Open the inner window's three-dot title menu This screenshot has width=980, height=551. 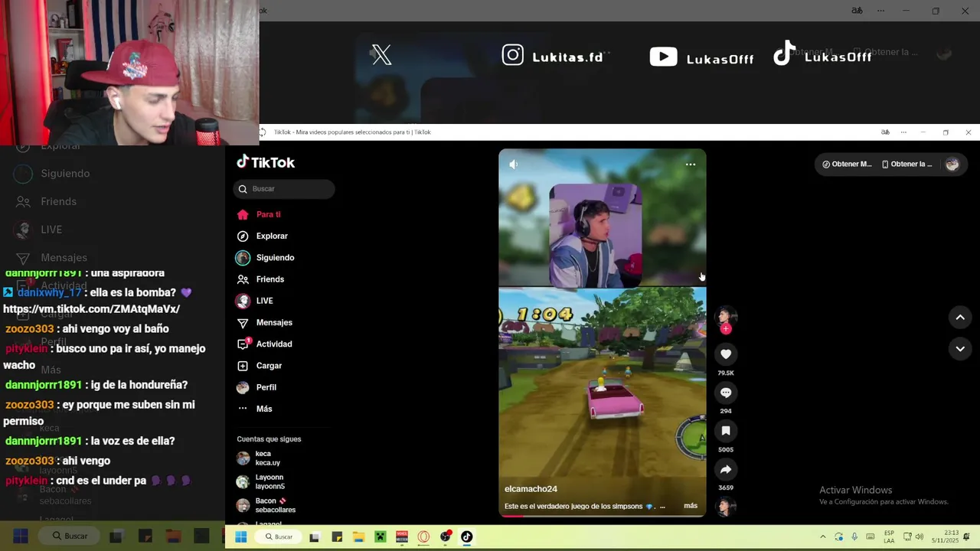click(x=903, y=132)
